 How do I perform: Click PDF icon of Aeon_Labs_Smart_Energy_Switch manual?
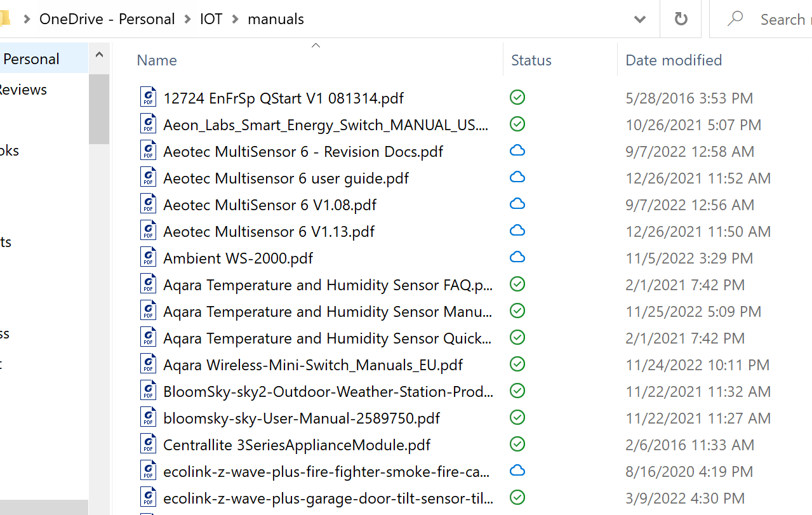click(148, 124)
